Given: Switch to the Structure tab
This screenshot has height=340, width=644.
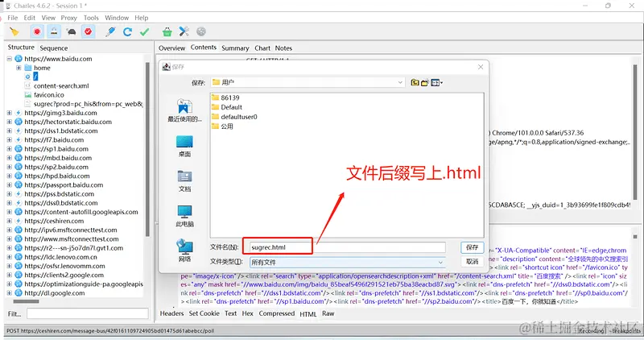Looking at the screenshot, I should 21,48.
